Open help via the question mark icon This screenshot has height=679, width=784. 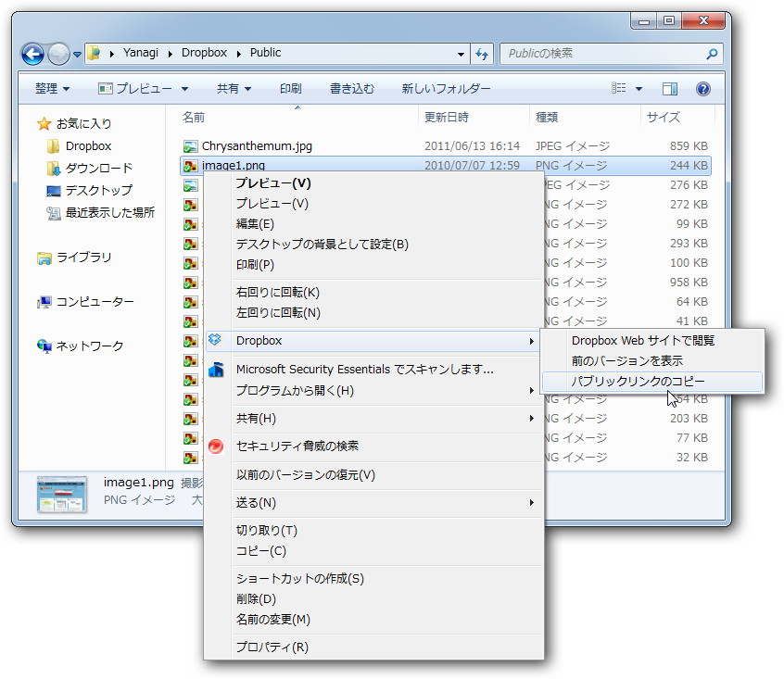point(702,88)
